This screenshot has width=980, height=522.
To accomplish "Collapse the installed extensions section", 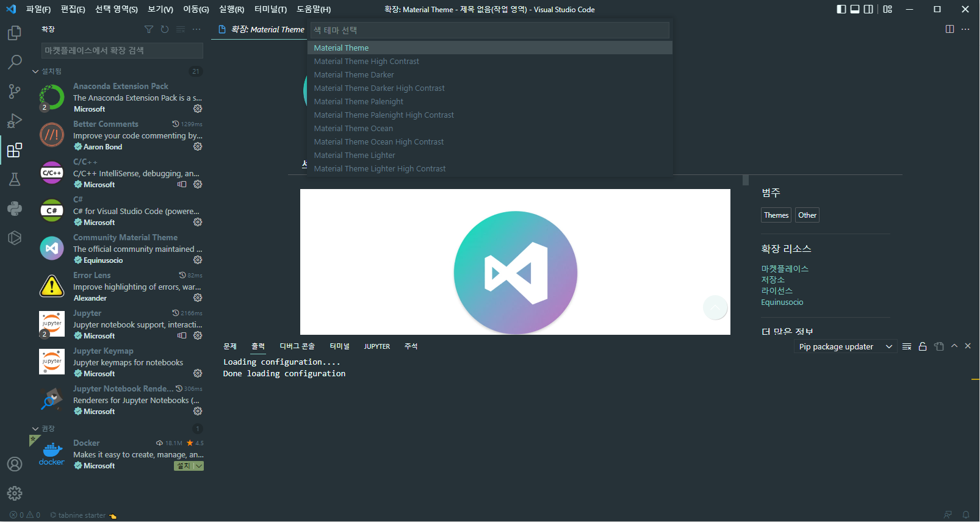I will point(35,71).
